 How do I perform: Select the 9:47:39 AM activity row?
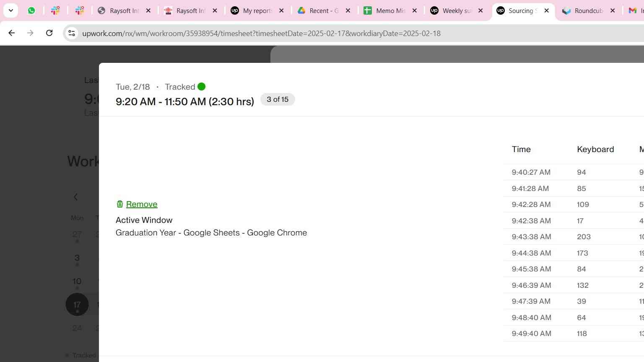[574, 301]
